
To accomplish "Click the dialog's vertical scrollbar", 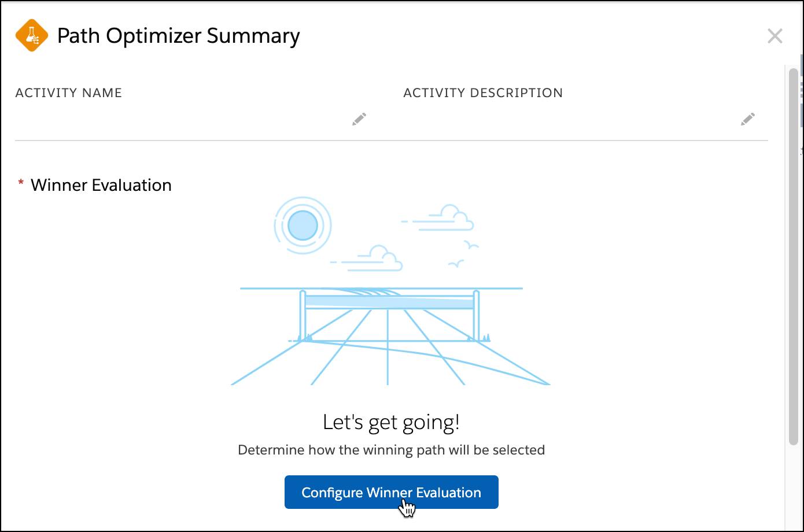I will coord(794,256).
